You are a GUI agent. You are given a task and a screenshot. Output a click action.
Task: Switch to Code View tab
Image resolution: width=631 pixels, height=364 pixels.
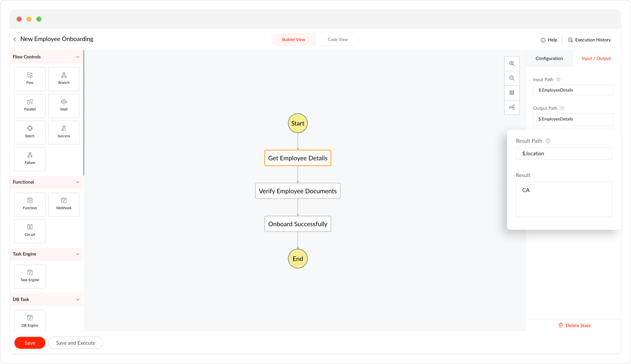337,39
